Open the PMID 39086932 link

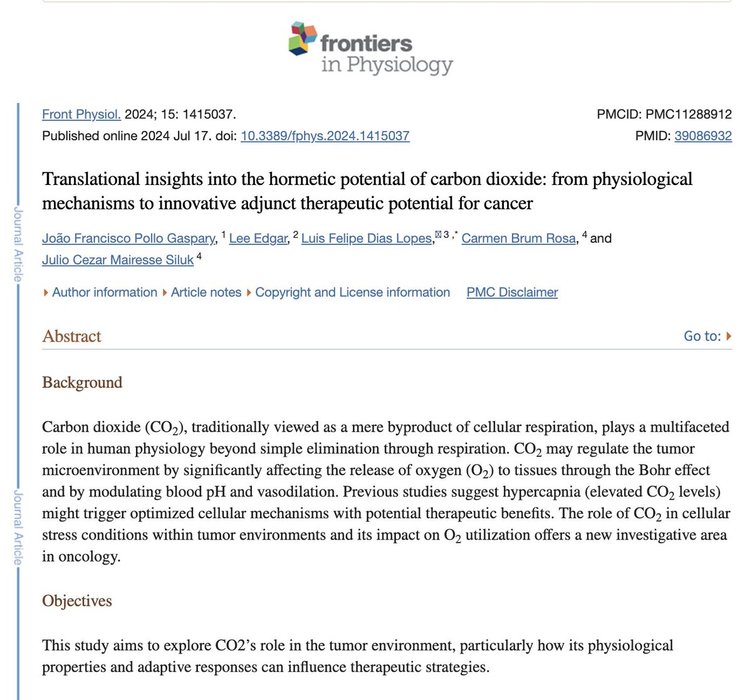[703, 136]
